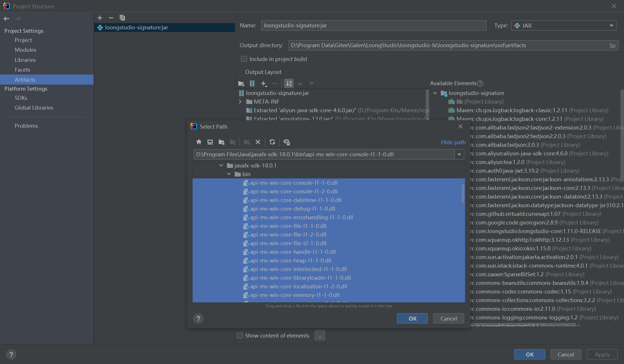Click the OK button to confirm path

412,318
